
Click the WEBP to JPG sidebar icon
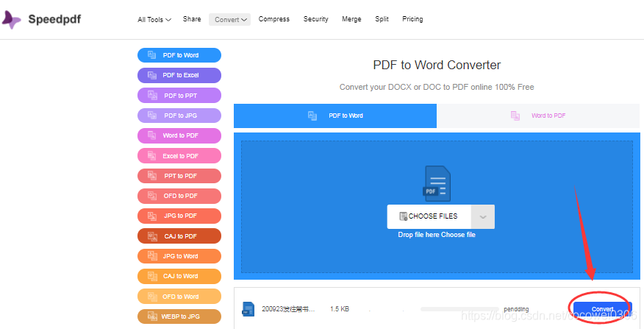[x=152, y=316]
